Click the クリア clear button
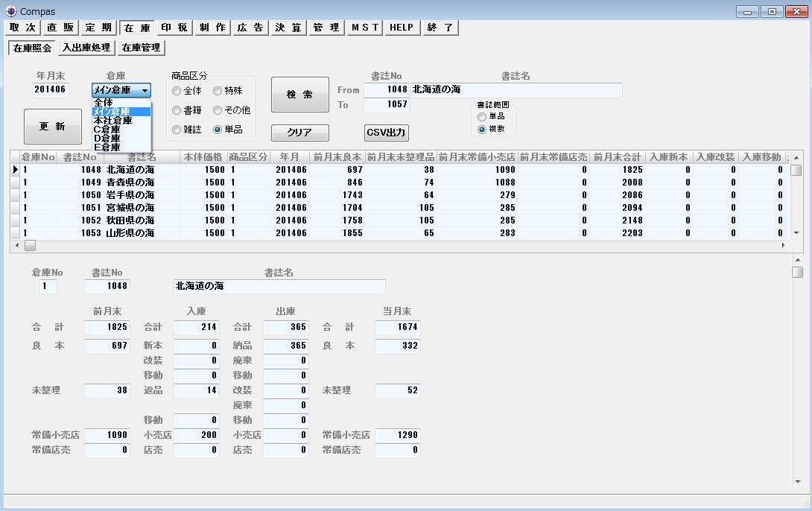Viewport: 812px width, 511px height. [299, 133]
